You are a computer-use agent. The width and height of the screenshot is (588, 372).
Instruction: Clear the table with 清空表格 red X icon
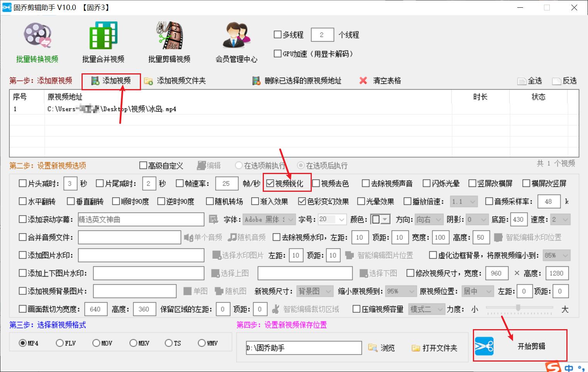coord(362,81)
